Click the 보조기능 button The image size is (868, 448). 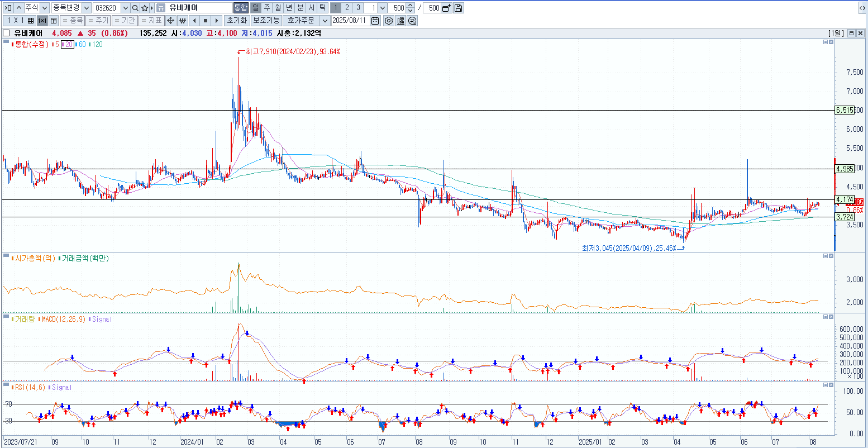266,21
